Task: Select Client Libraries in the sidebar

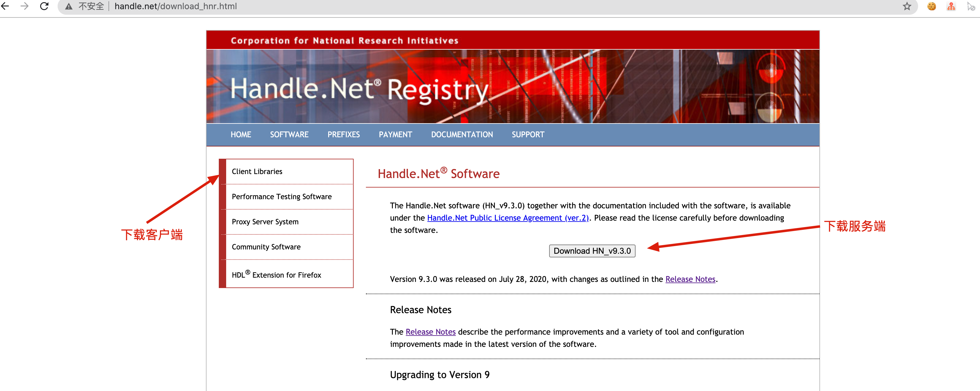Action: coord(289,172)
